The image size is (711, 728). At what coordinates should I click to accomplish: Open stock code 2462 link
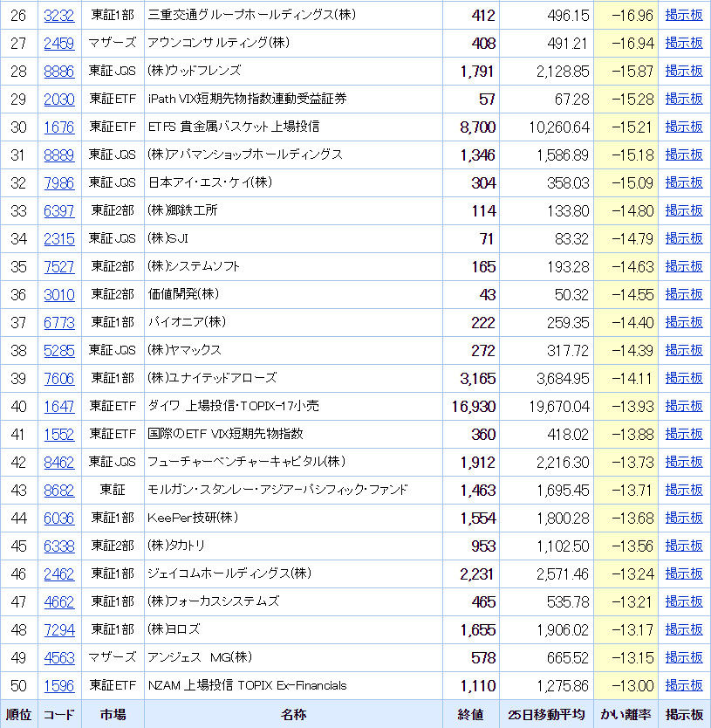click(x=59, y=574)
